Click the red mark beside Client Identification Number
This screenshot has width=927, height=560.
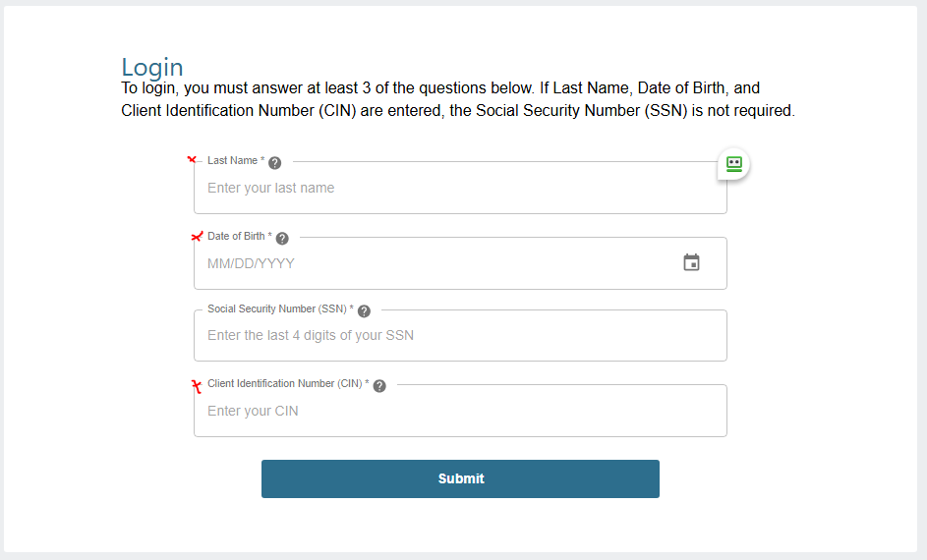coord(197,386)
